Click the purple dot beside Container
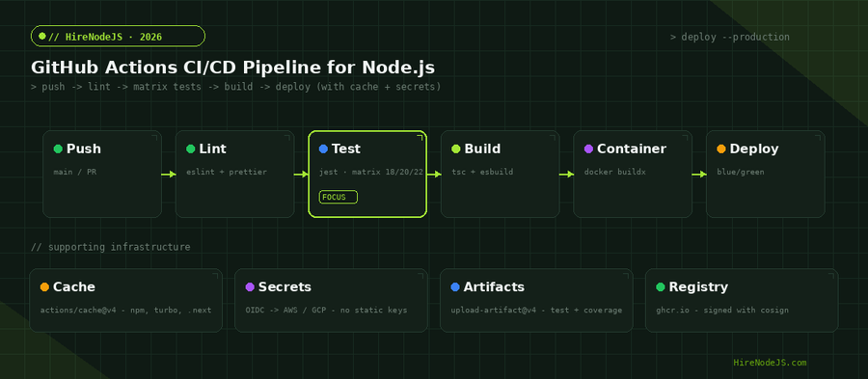Screen dimensions: 868x379 pos(588,149)
